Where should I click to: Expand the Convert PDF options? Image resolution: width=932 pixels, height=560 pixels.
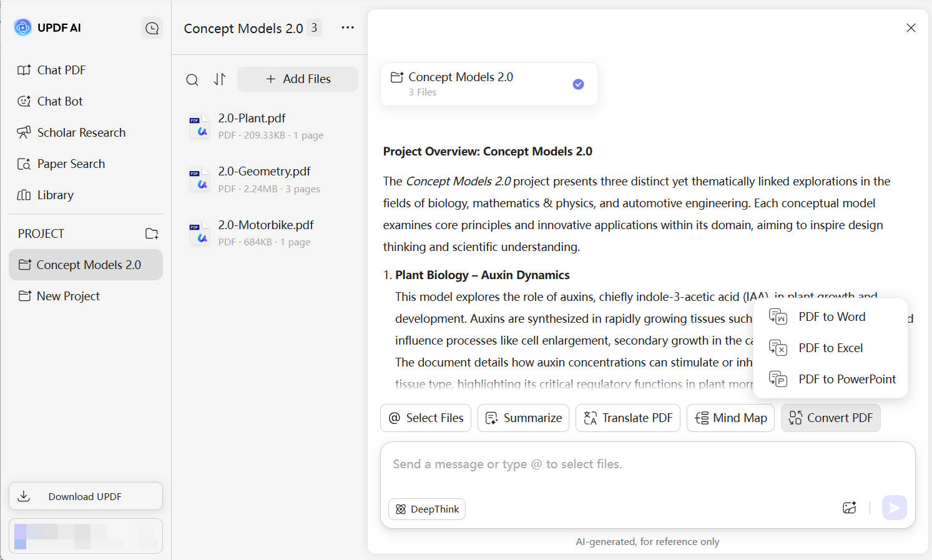[830, 418]
